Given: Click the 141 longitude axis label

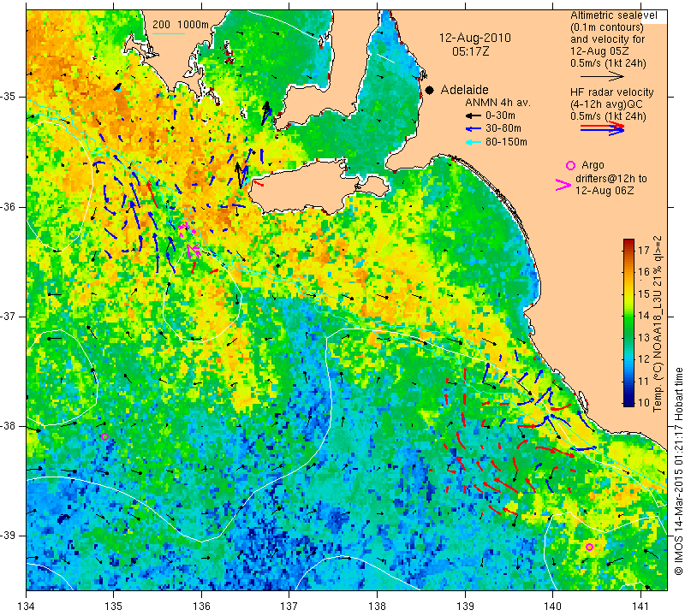Looking at the screenshot, I should pyautogui.click(x=640, y=607).
